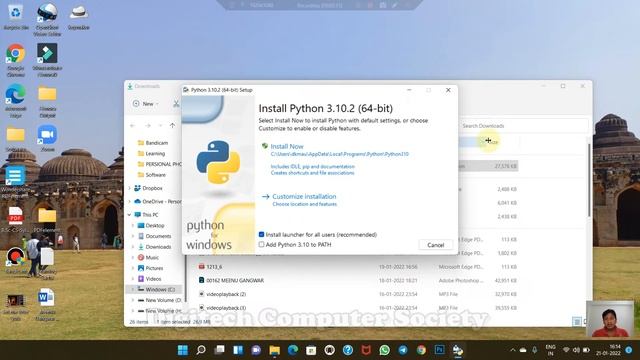The image size is (640, 360).
Task: Open Chrome from taskbar
Action: click(x=421, y=350)
